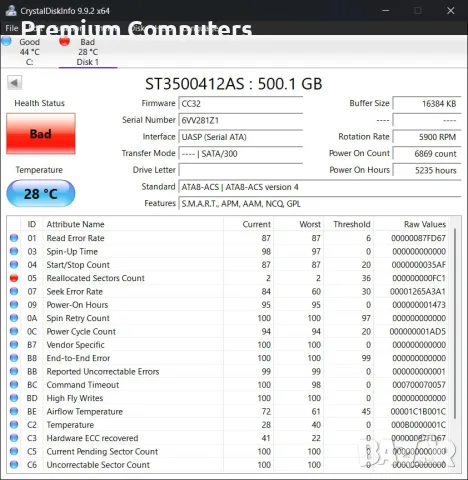The image size is (468, 480).
Task: Click the blue status dot for Read Error Rate
Action: pyautogui.click(x=14, y=238)
